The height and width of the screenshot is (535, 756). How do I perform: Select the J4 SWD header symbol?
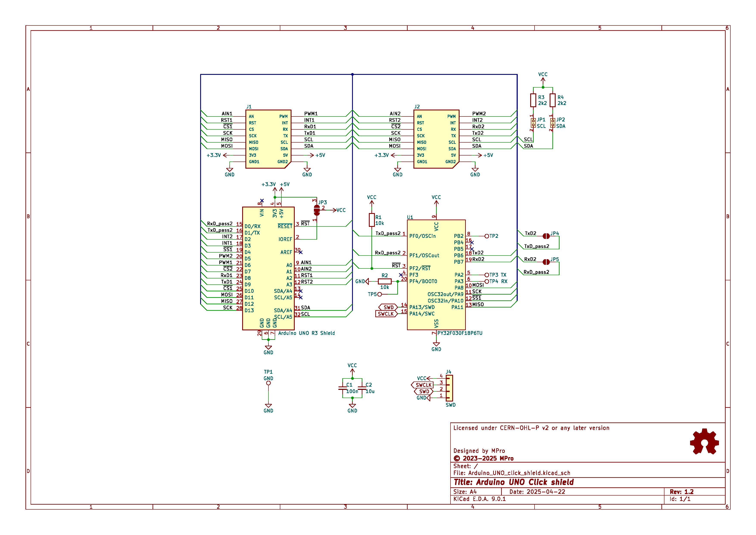point(449,388)
